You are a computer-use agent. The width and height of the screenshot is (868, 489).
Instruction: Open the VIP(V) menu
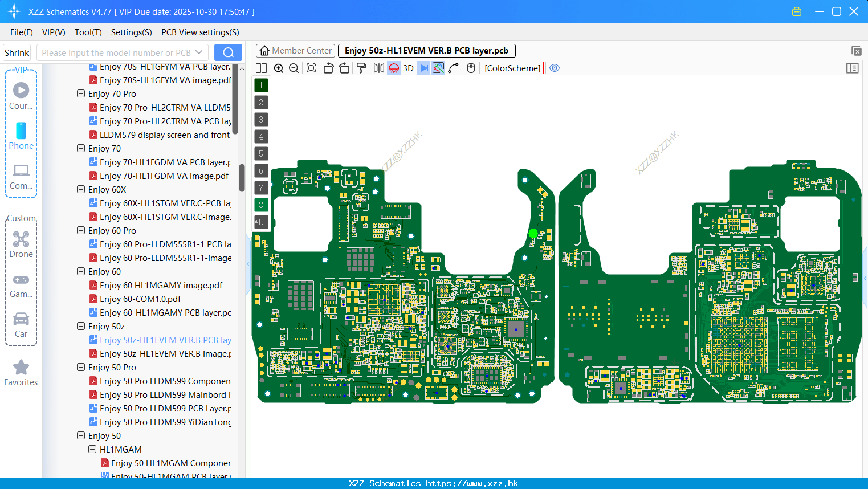click(54, 32)
